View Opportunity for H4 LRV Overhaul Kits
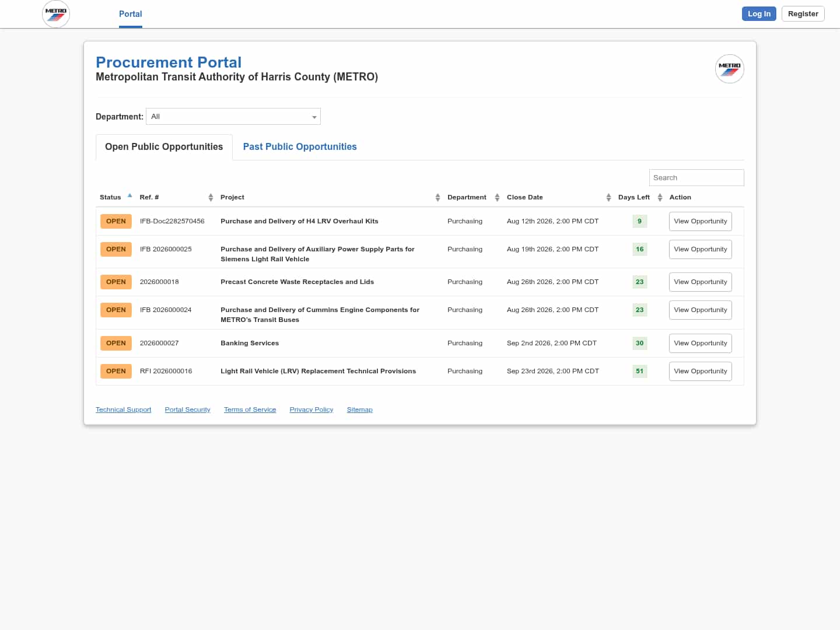Viewport: 840px width, 630px height. click(701, 222)
